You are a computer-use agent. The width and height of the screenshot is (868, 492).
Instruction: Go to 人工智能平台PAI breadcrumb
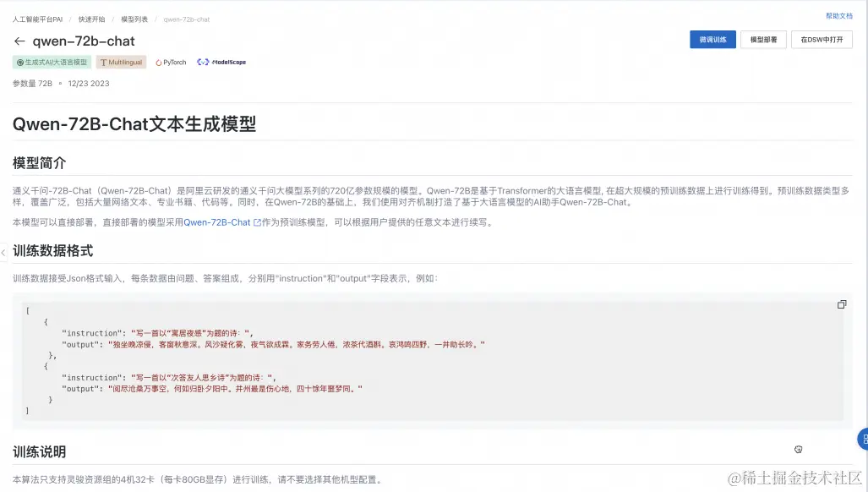[38, 19]
